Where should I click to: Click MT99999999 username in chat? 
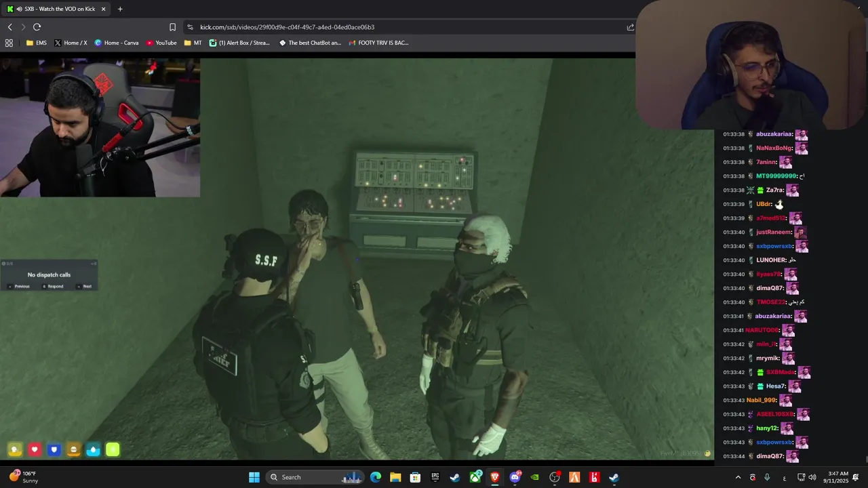click(x=776, y=176)
